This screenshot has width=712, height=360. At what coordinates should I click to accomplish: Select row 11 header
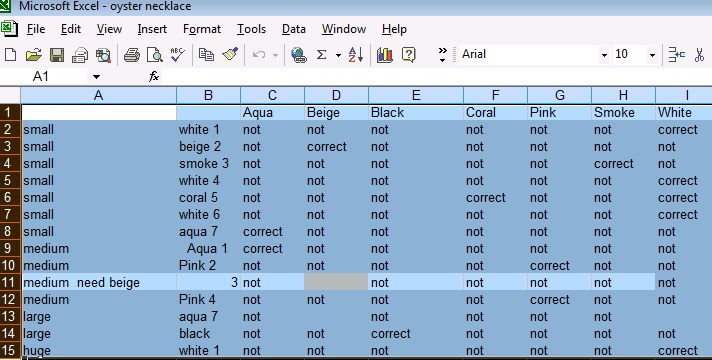point(9,282)
